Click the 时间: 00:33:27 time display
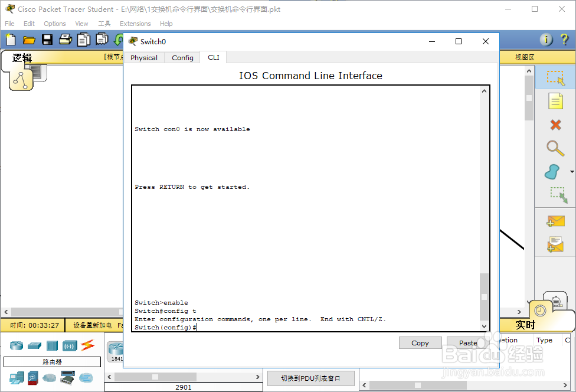 pyautogui.click(x=35, y=325)
